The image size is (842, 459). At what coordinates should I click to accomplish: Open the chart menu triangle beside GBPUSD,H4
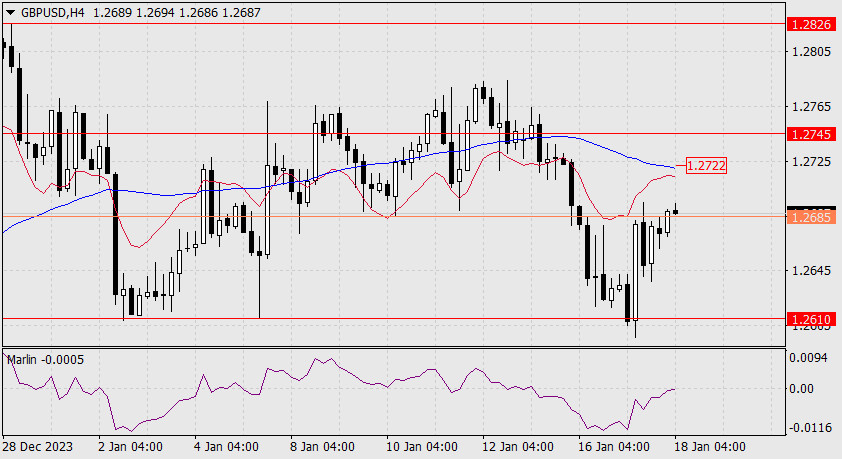tap(10, 12)
